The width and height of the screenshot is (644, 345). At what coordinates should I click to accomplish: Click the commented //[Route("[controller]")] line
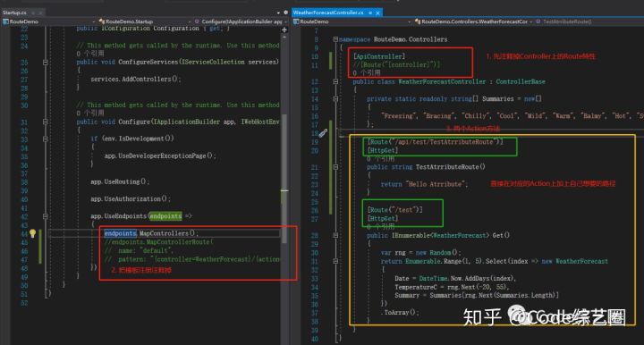click(397, 65)
